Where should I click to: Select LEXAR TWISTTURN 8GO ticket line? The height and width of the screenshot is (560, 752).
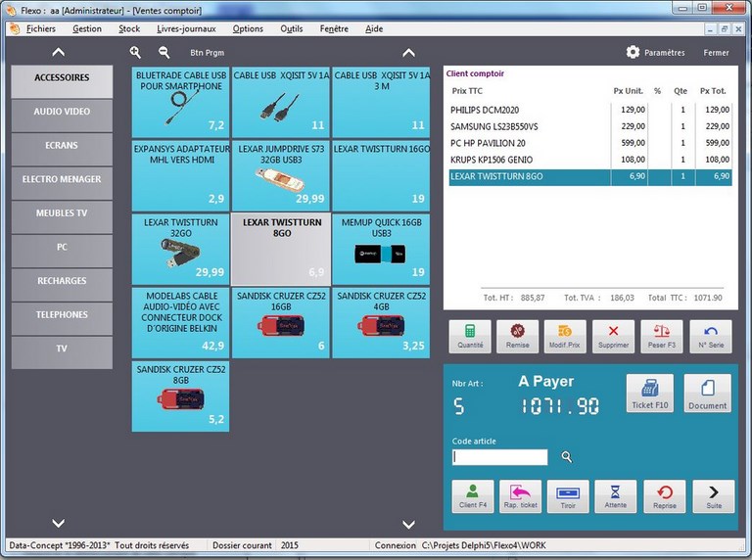[x=590, y=177]
